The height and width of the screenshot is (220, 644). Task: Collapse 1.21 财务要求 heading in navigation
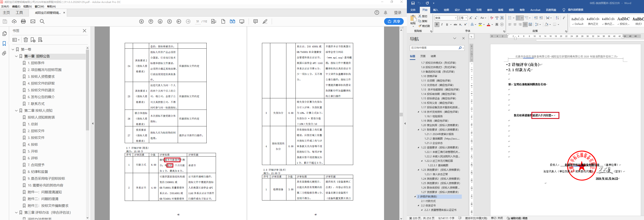click(419, 130)
